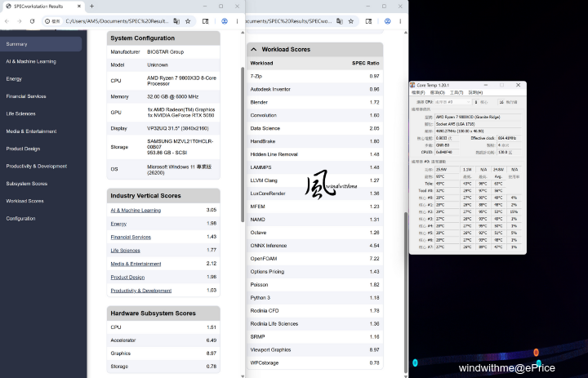Click the address bar URL in front browser
588x378 pixels.
pyautogui.click(x=117, y=21)
